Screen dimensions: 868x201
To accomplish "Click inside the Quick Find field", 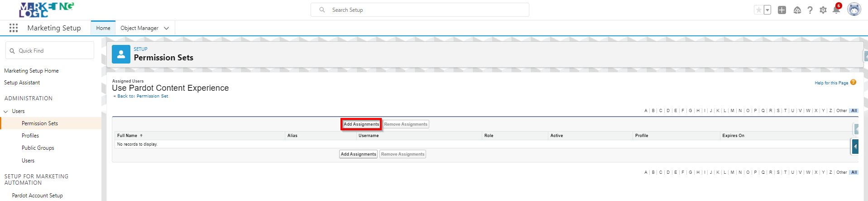I will pos(50,50).
